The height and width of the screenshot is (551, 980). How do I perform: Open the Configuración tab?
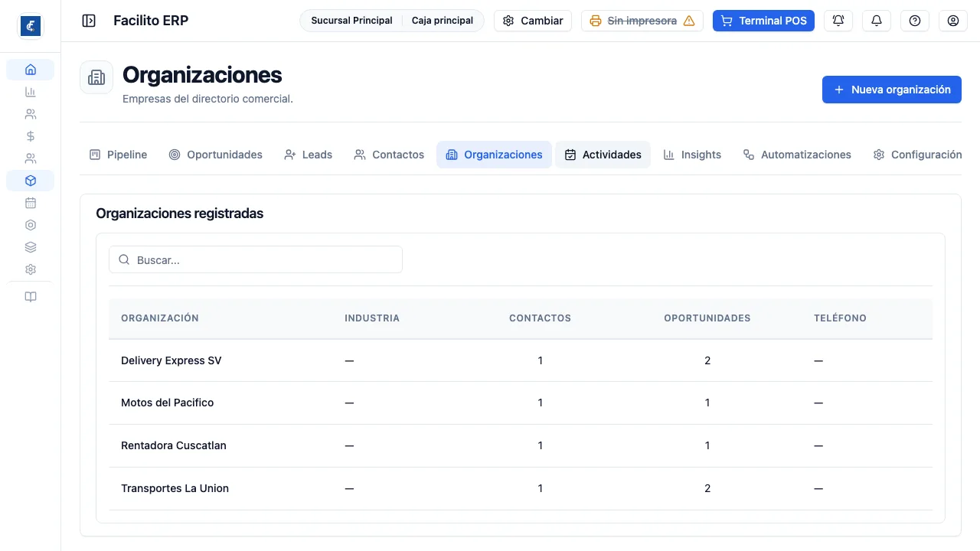(x=917, y=155)
